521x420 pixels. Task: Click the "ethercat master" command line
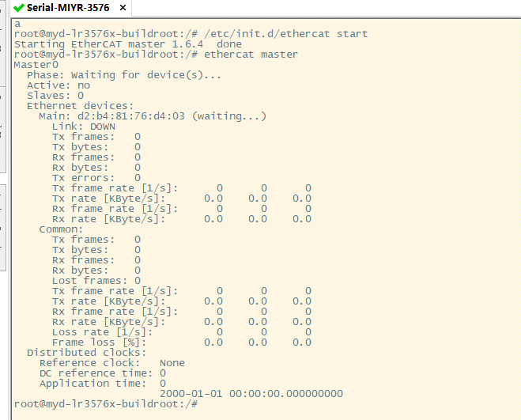pos(251,55)
